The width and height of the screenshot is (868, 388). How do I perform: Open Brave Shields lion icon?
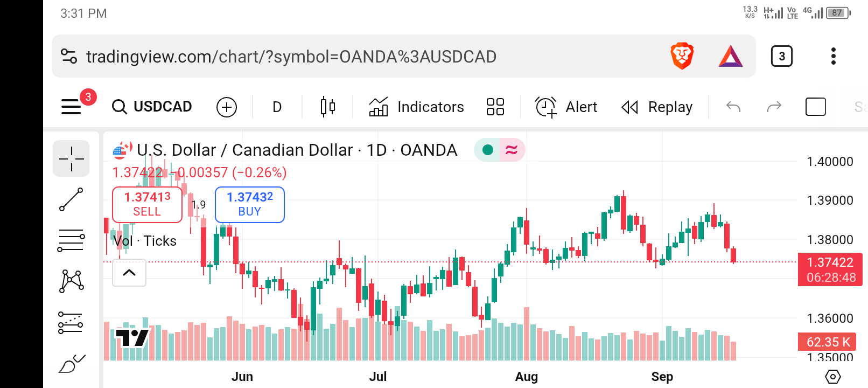coord(682,56)
